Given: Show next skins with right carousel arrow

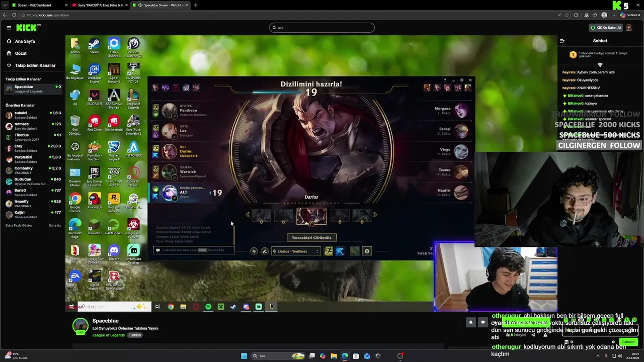Looking at the screenshot, I should [x=375, y=215].
